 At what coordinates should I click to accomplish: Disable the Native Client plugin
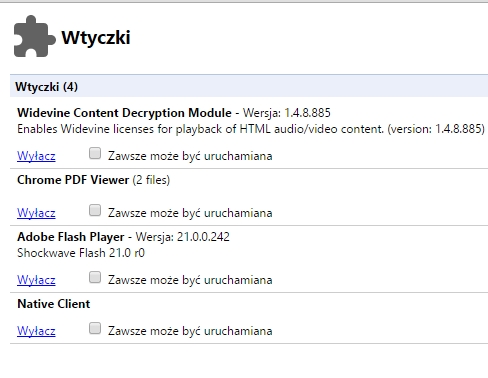[x=36, y=331]
